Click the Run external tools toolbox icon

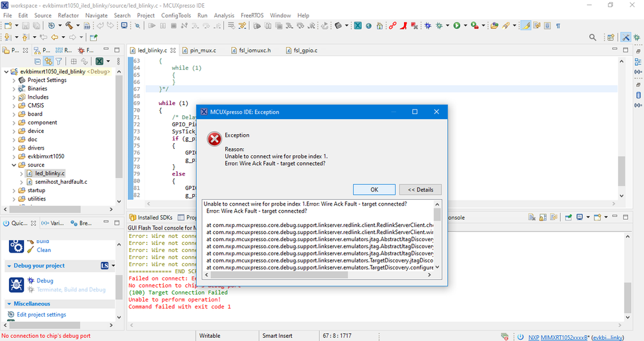474,25
